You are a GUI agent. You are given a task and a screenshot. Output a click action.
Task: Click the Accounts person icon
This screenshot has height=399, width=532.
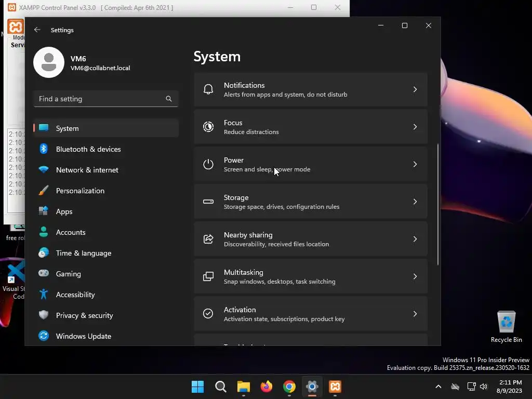click(x=44, y=232)
